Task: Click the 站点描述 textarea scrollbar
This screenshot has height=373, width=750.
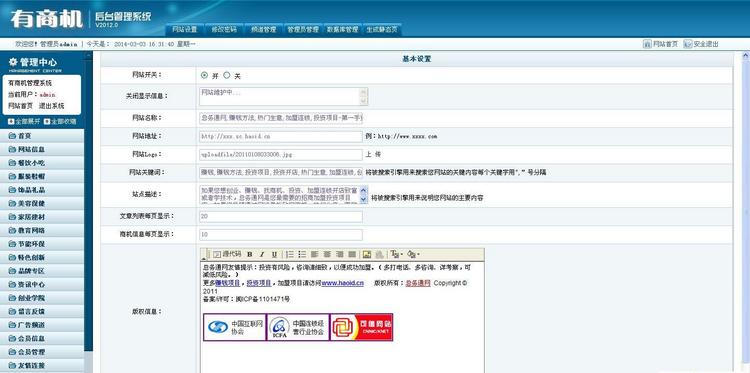Action: pos(364,195)
